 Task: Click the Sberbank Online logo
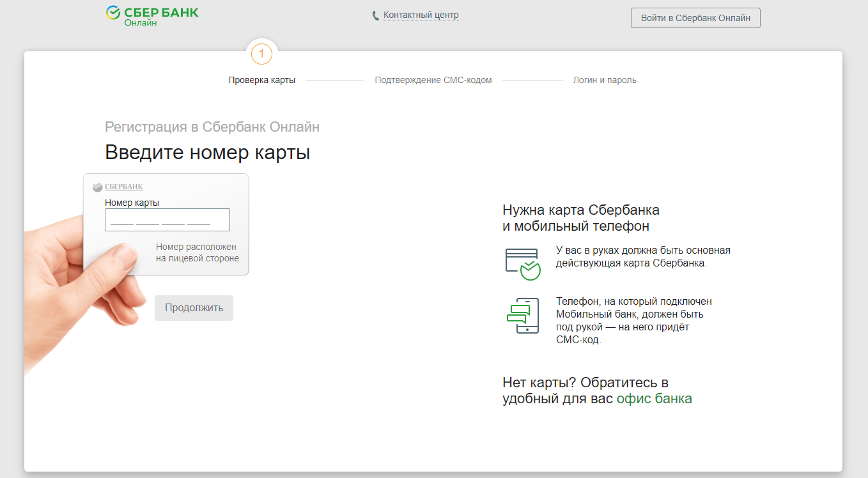tap(152, 16)
